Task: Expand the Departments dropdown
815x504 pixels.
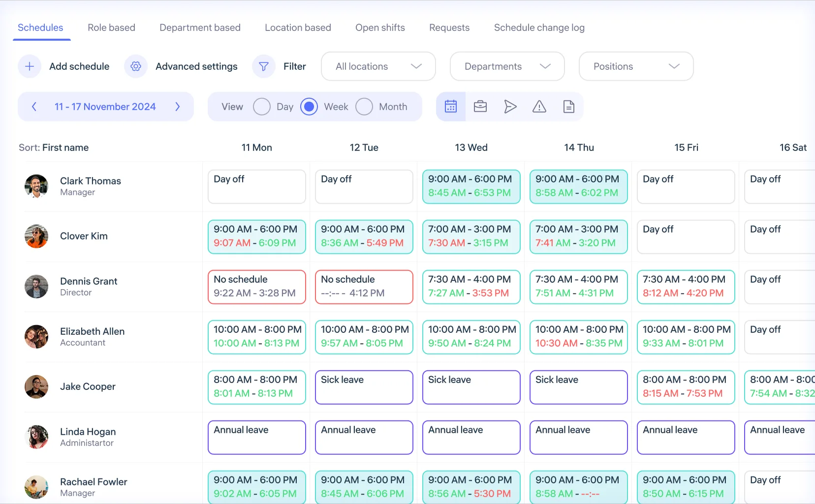Action: (507, 66)
